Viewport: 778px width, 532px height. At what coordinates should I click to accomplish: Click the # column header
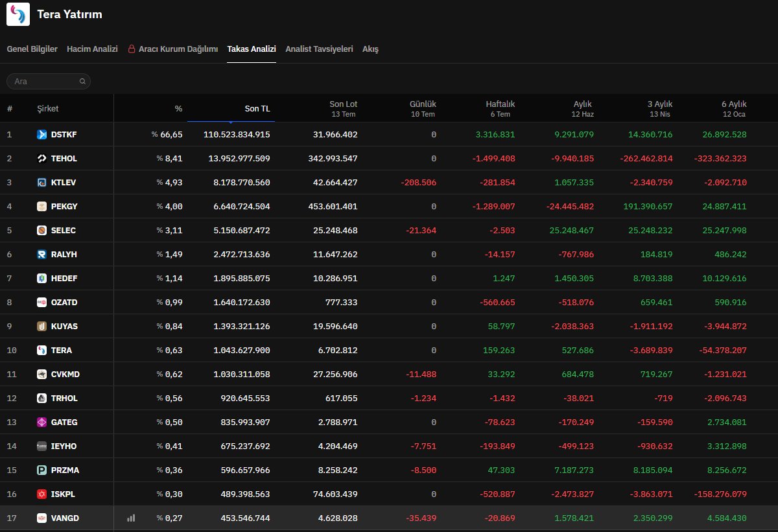coord(10,109)
